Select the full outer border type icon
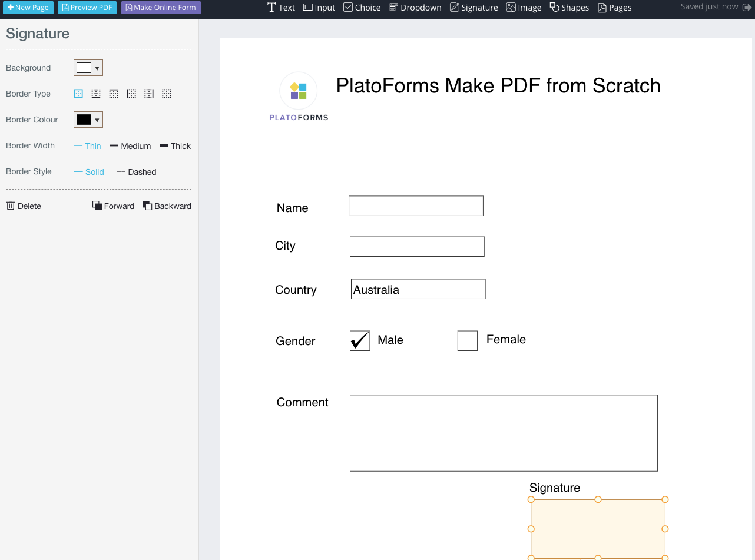Screen dimensions: 755x560 click(78, 94)
